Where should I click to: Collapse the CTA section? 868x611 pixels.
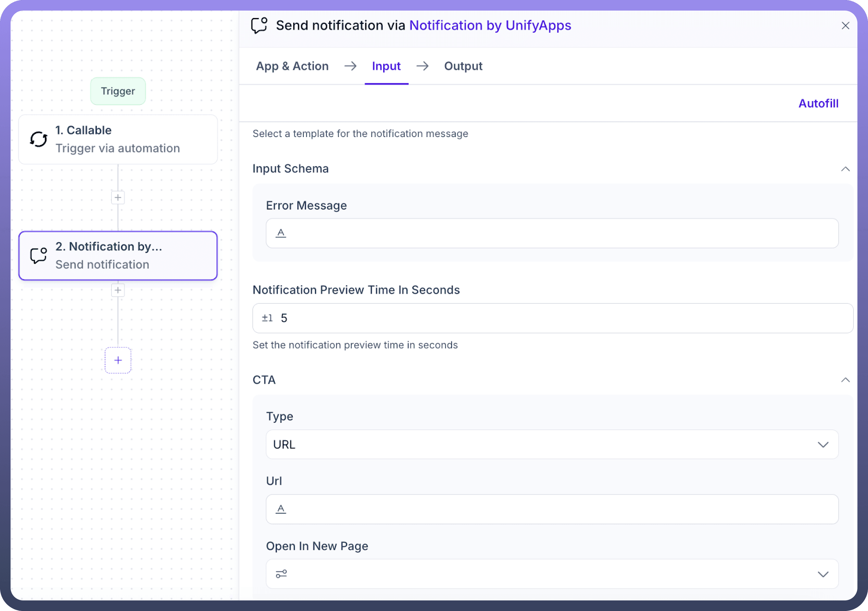pyautogui.click(x=845, y=380)
